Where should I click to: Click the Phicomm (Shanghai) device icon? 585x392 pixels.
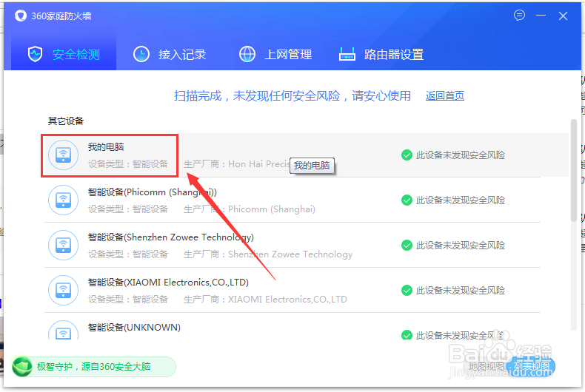point(64,200)
